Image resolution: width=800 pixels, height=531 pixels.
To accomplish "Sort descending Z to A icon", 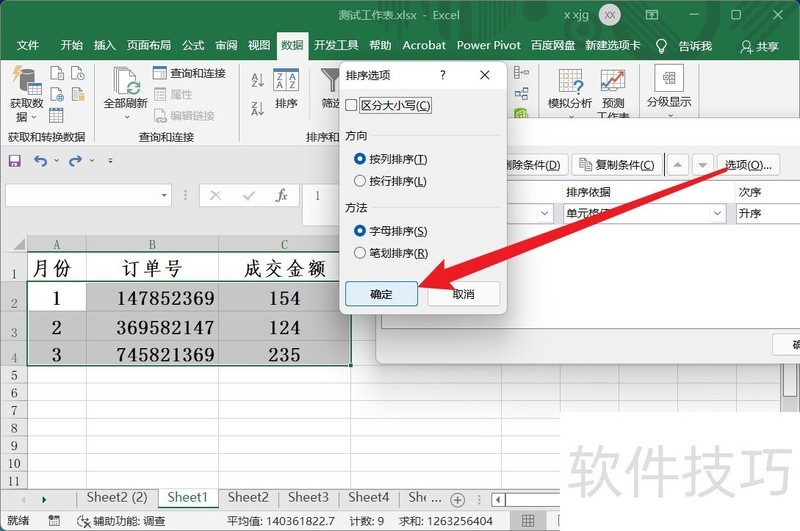I will point(258,108).
